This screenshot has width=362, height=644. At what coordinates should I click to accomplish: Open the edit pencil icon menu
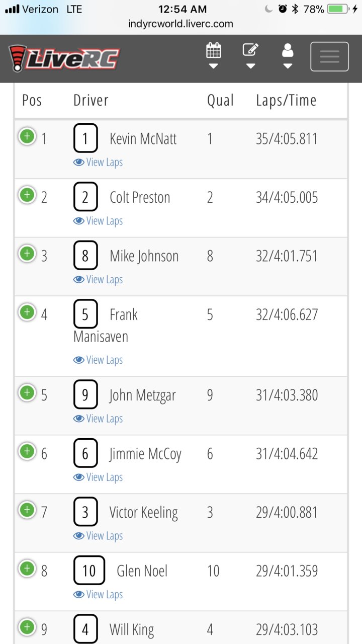point(250,56)
